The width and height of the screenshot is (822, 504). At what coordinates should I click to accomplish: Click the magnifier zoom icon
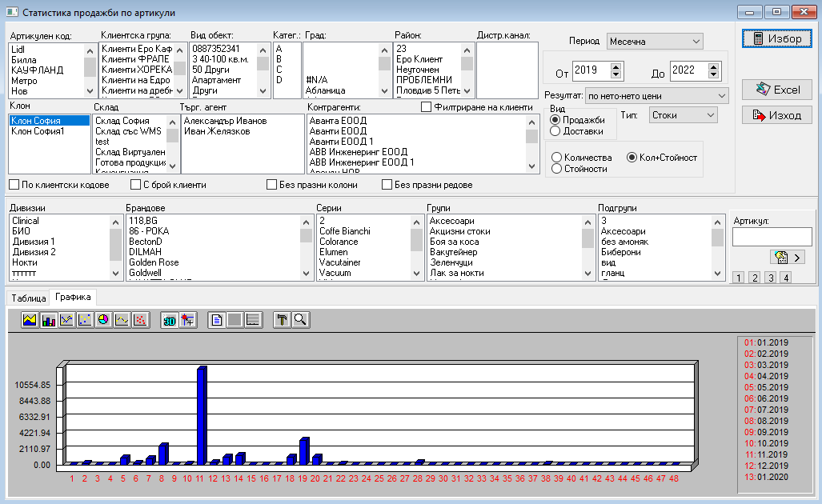tap(300, 319)
